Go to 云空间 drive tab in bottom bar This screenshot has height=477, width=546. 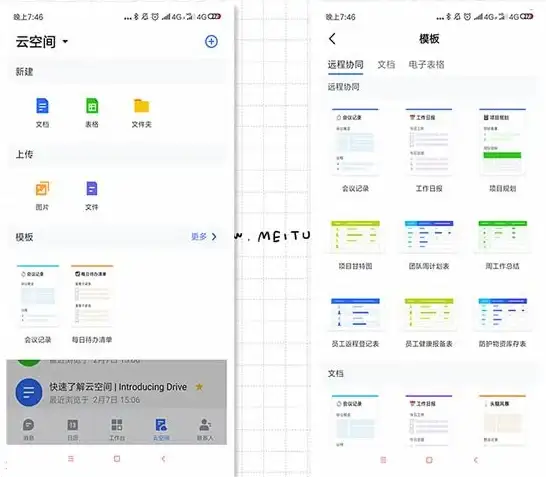(x=161, y=429)
